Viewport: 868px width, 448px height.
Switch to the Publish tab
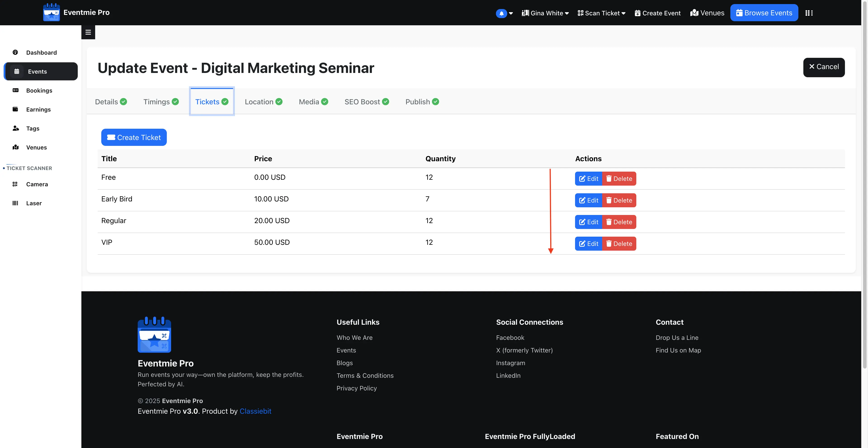click(x=422, y=102)
